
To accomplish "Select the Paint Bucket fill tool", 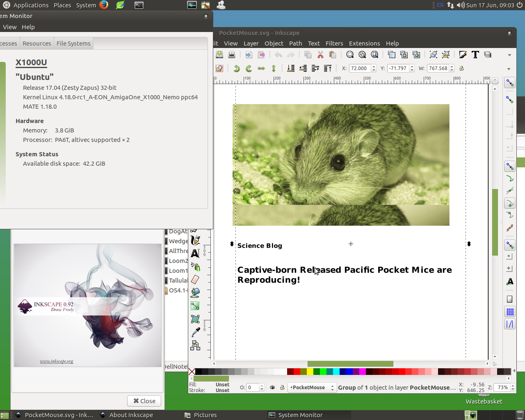I will click(x=195, y=292).
